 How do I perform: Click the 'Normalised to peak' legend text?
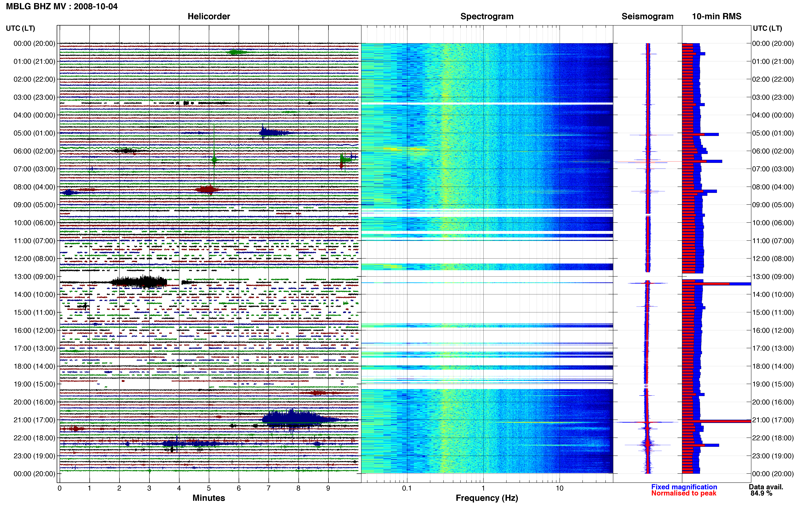pyautogui.click(x=684, y=493)
